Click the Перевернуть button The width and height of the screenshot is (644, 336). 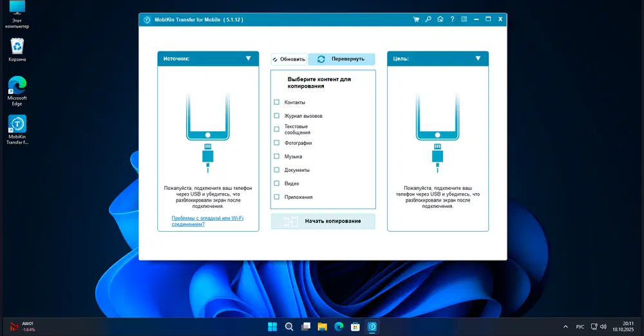(341, 59)
